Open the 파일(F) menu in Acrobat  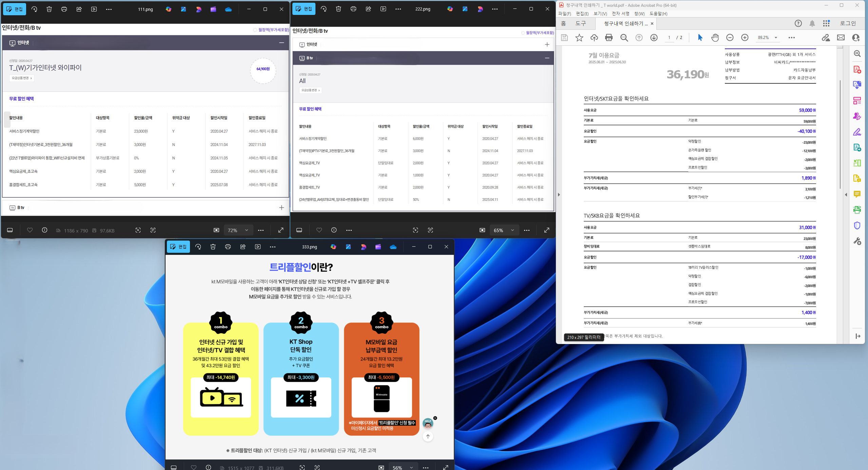565,14
